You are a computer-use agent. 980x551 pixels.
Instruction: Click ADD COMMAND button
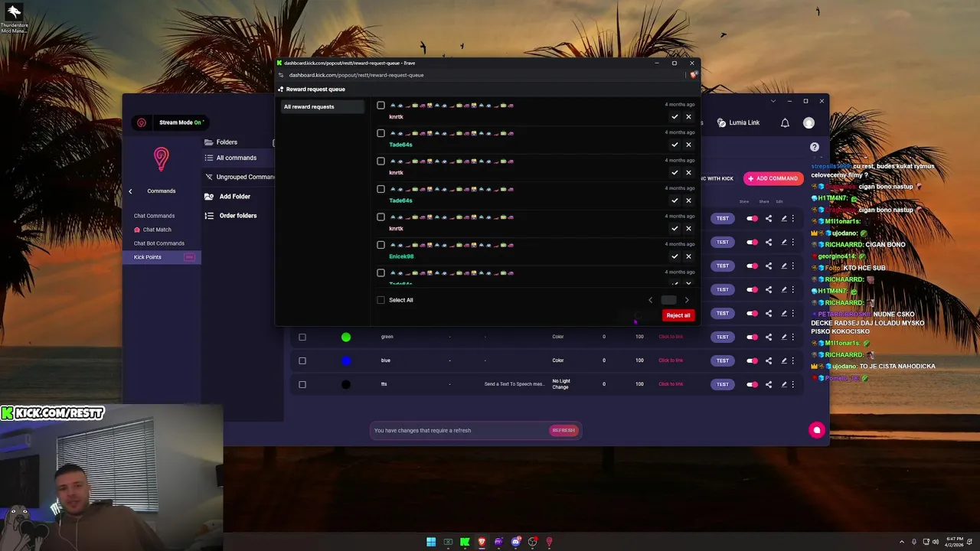[x=773, y=178]
